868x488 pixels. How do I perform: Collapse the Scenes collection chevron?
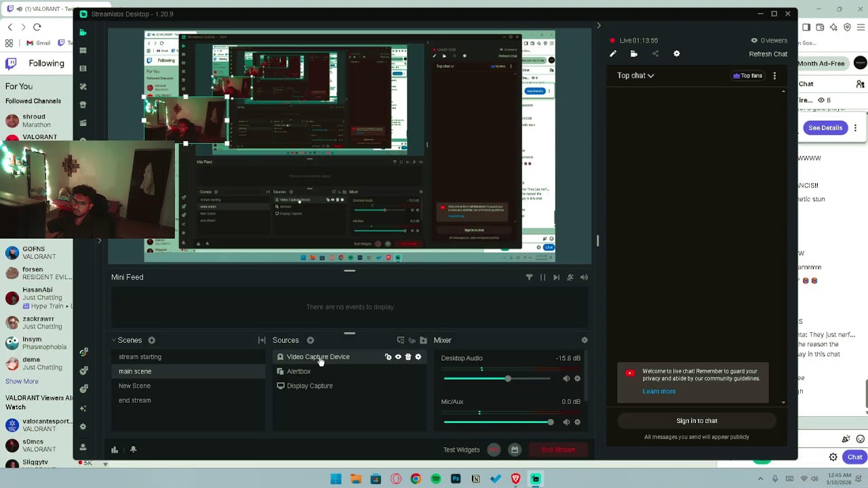115,340
